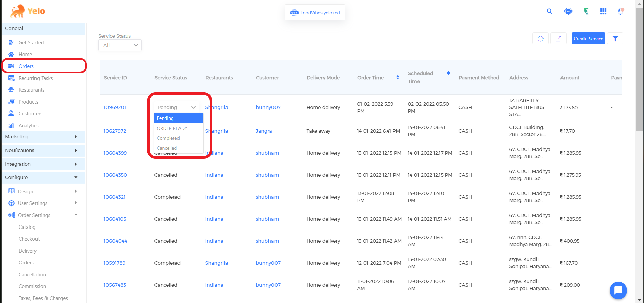Choose Completed from status dropdown
Viewport: 644px width, 303px height.
point(168,138)
